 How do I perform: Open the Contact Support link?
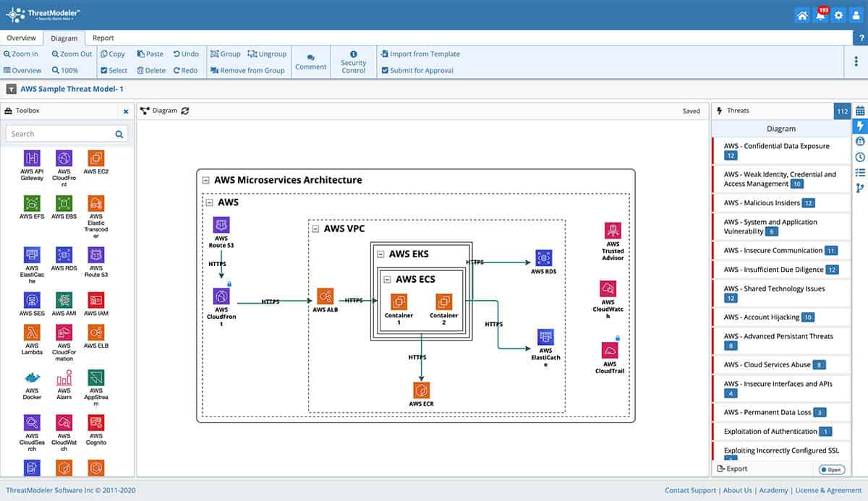(690, 490)
